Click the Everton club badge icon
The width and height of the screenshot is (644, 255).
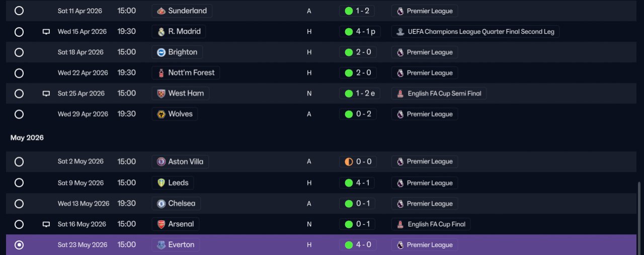tap(161, 245)
